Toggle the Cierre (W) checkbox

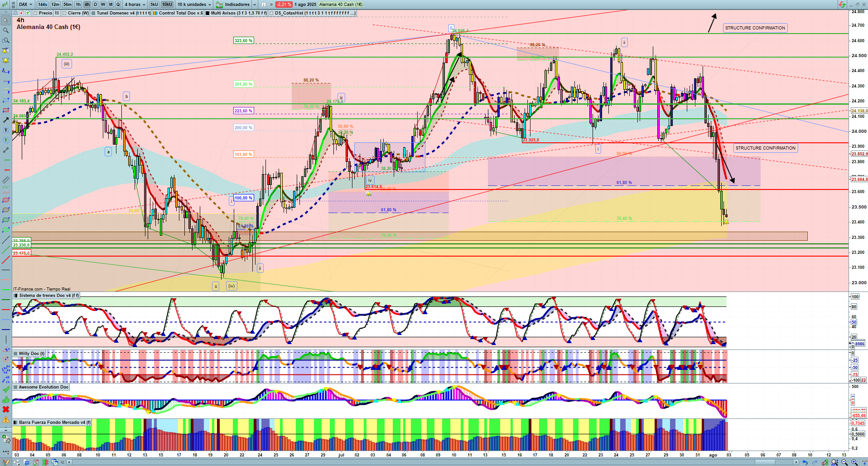tap(64, 13)
